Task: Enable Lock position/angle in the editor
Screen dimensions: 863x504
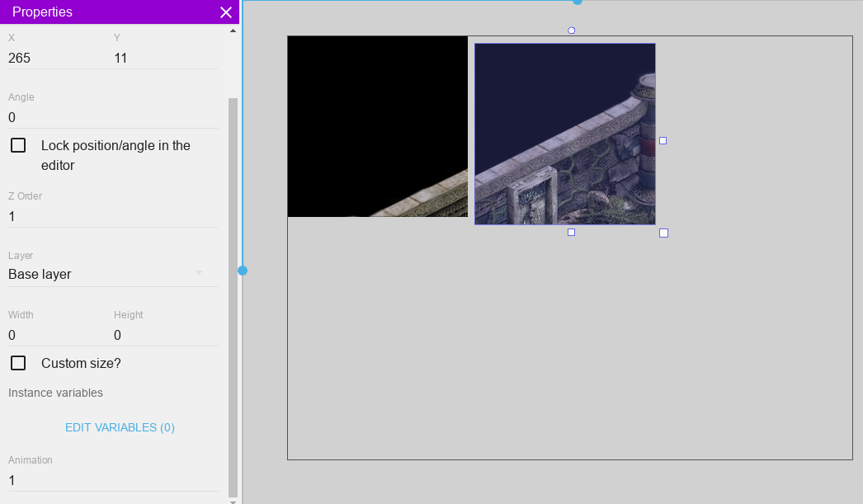Action: pyautogui.click(x=18, y=146)
